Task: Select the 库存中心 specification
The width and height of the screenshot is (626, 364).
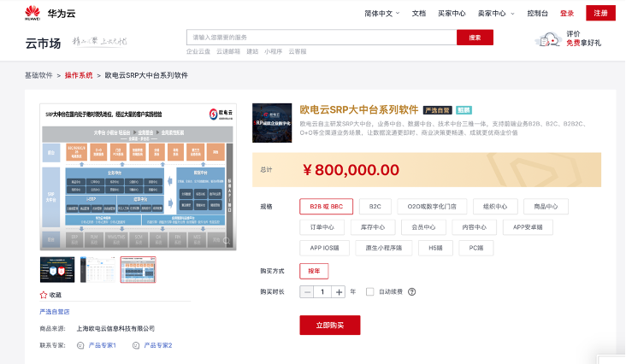Action: [373, 227]
